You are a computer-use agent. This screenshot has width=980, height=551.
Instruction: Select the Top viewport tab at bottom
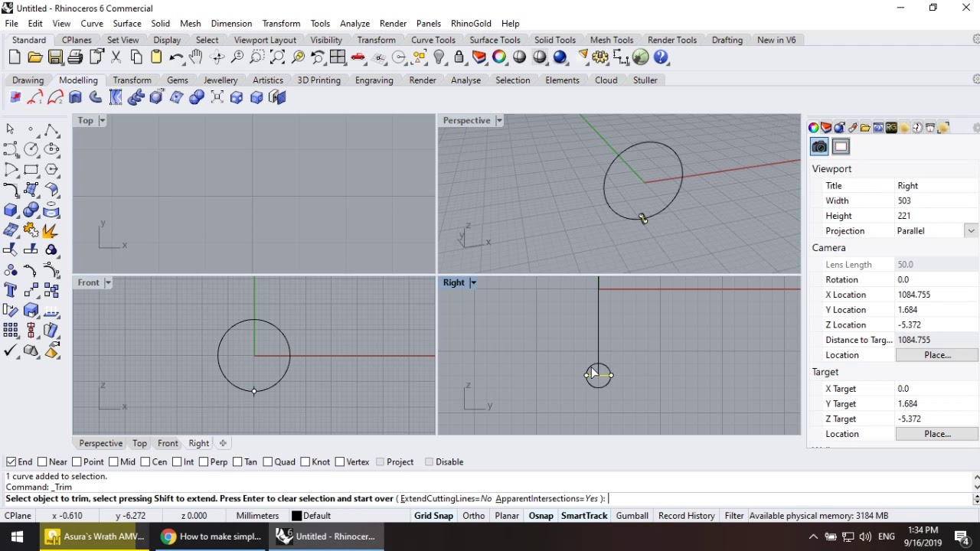[139, 444]
